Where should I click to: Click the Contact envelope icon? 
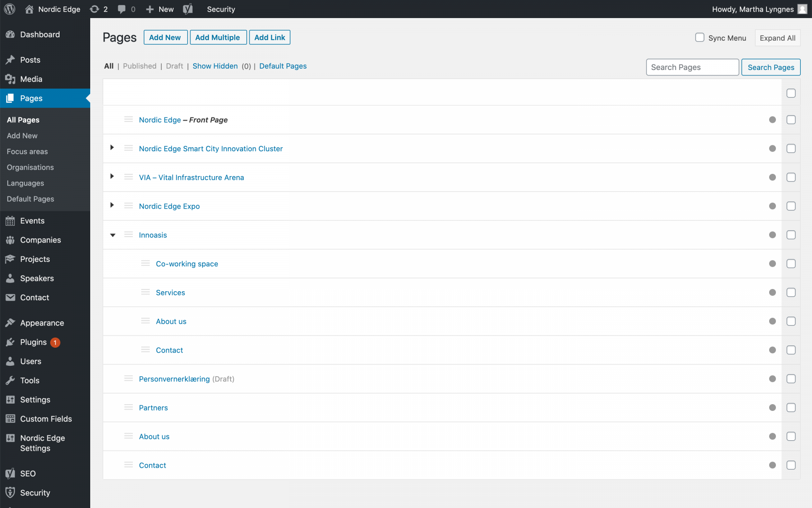coord(10,298)
